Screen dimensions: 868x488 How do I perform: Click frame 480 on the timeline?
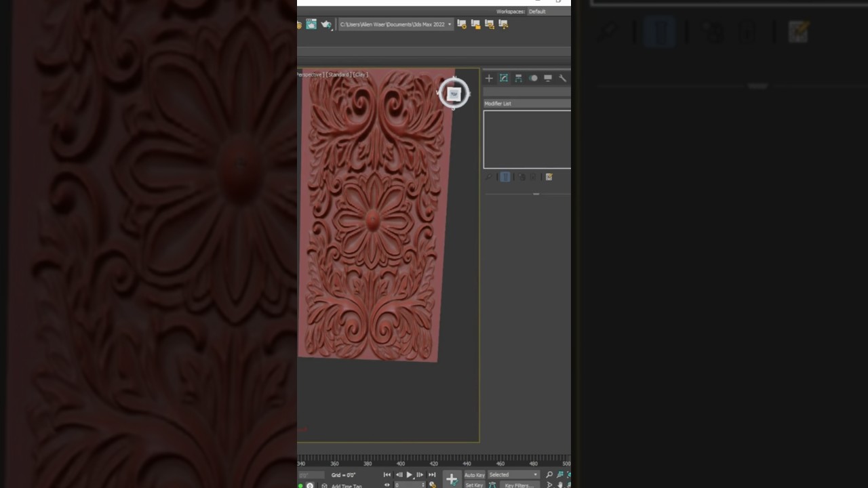click(533, 464)
